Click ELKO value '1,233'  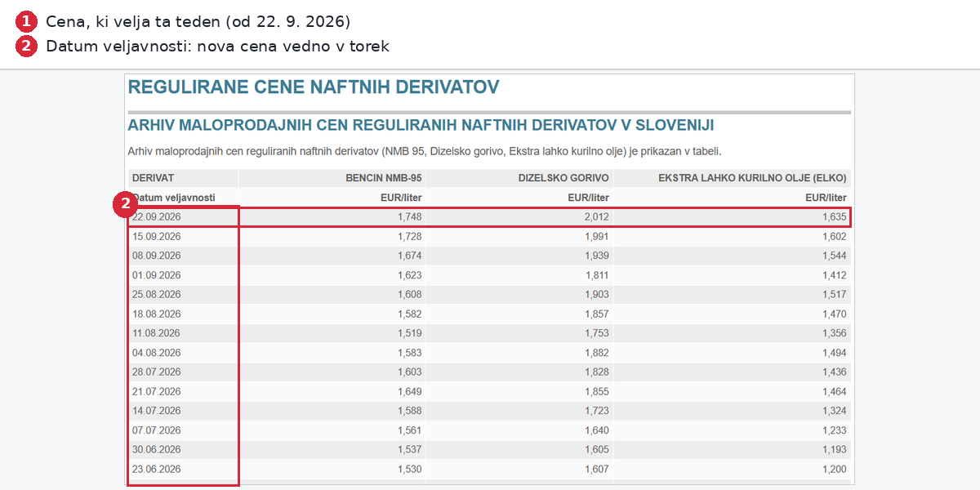click(835, 430)
